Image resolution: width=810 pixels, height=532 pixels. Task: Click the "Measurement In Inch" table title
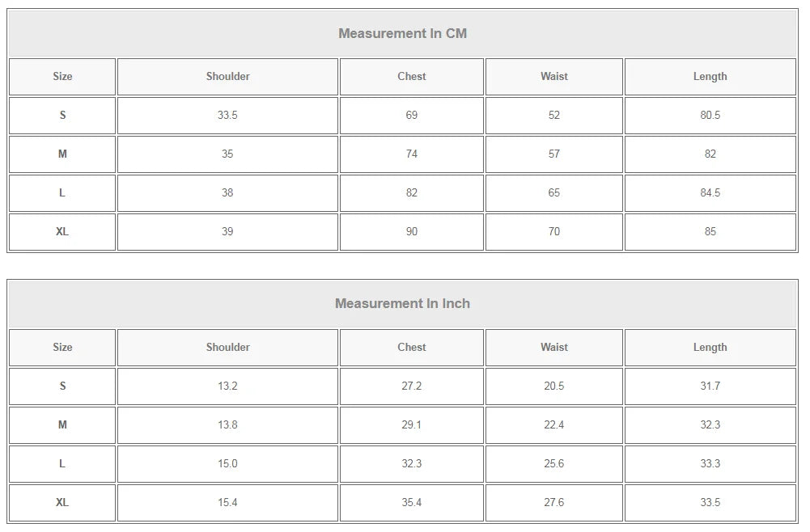402,304
